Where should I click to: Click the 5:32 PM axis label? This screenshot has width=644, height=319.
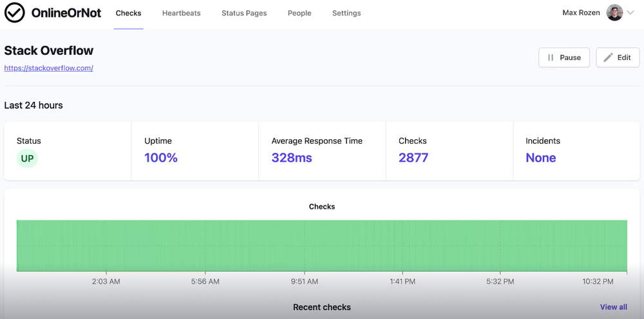500,282
